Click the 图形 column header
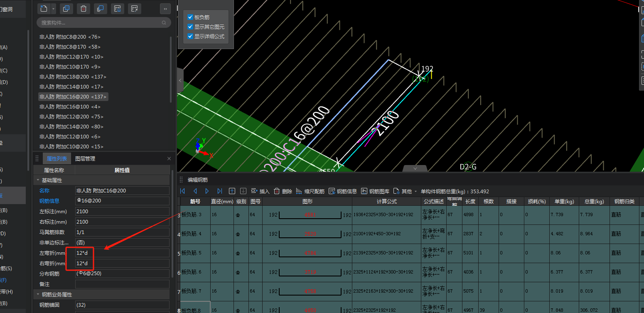This screenshot has width=644, height=313. [x=307, y=201]
